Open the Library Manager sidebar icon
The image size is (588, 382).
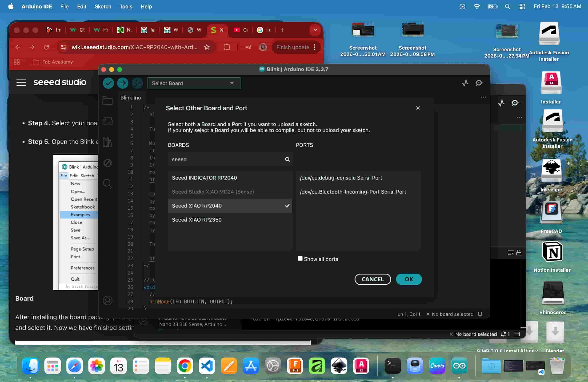(x=107, y=142)
